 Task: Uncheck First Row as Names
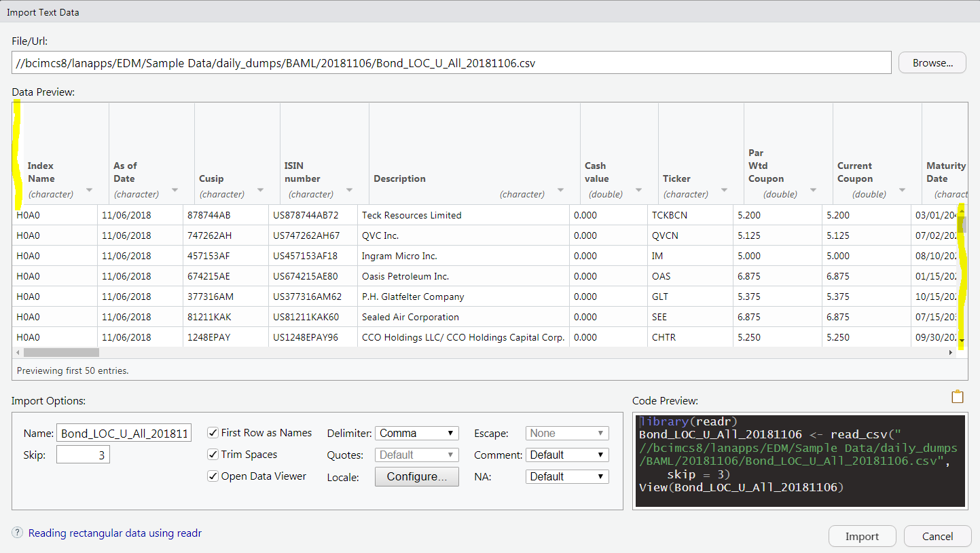[213, 432]
